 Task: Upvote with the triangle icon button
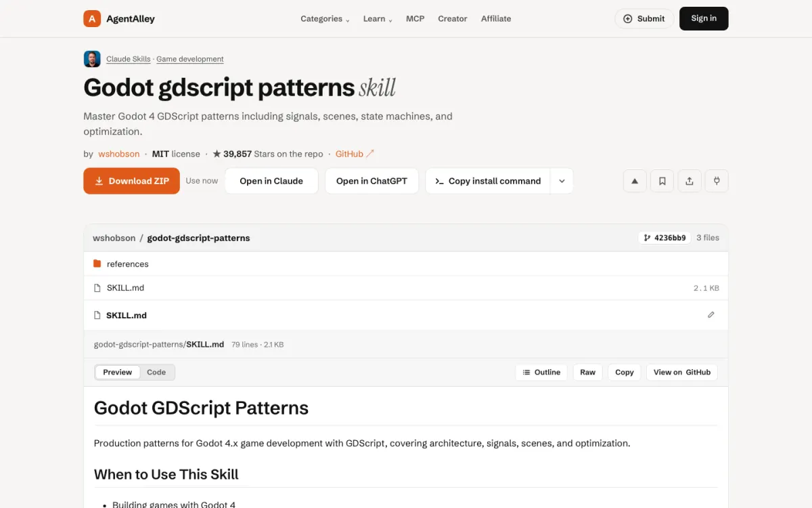[x=635, y=181]
